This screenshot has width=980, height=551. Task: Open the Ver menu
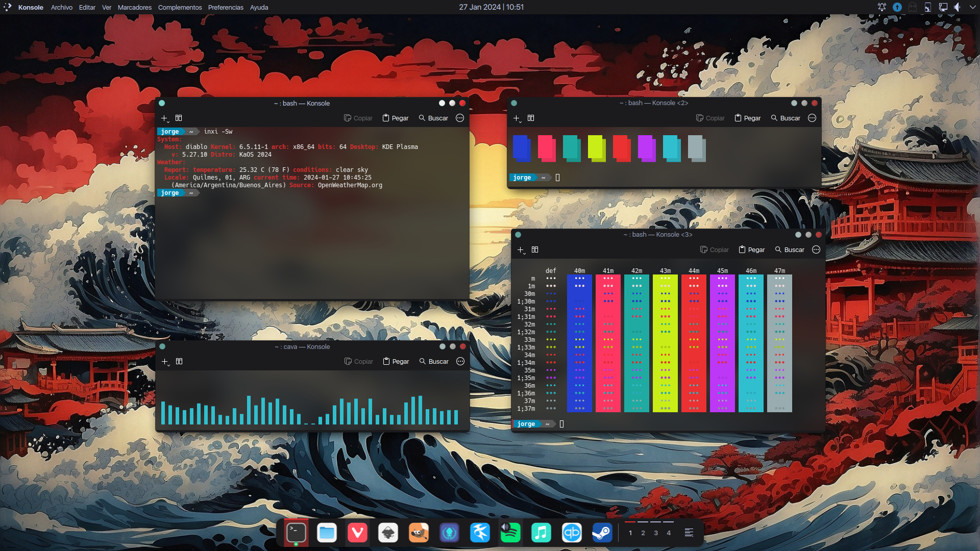106,7
